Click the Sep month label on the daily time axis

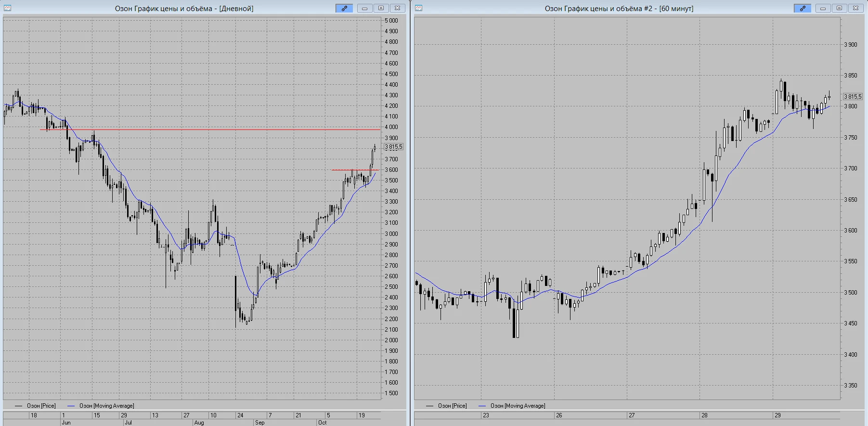[x=259, y=423]
